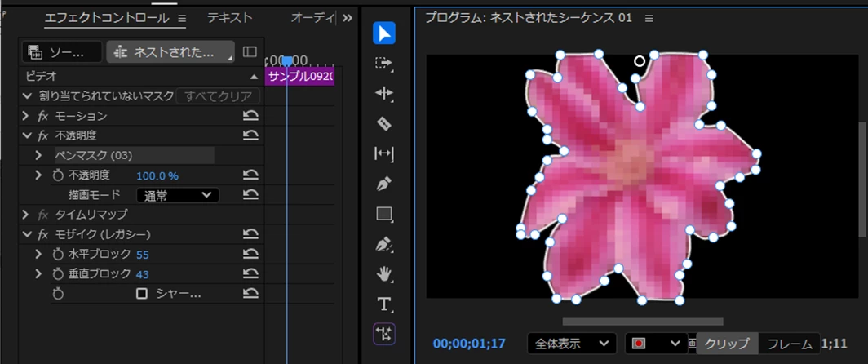Image resolution: width=868 pixels, height=364 pixels.
Task: Select the Selection tool arrow icon
Action: [384, 33]
